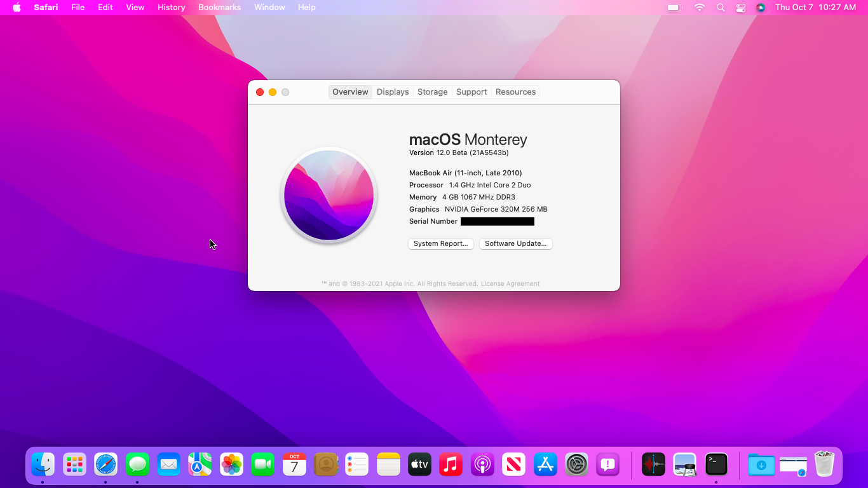Open the Edit menu
Image resolution: width=868 pixels, height=488 pixels.
click(105, 8)
